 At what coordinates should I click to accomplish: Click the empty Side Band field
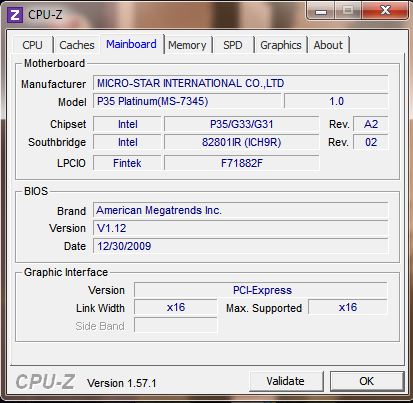(176, 325)
